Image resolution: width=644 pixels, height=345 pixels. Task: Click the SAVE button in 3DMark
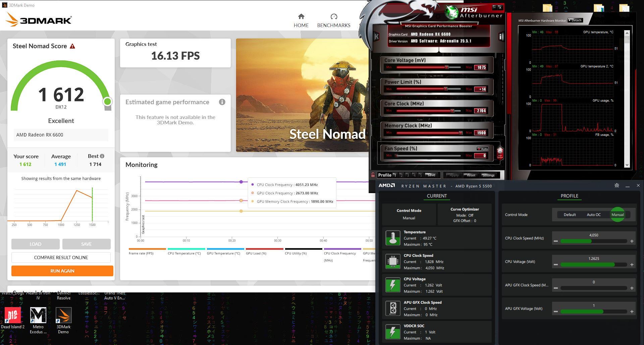[x=87, y=244]
